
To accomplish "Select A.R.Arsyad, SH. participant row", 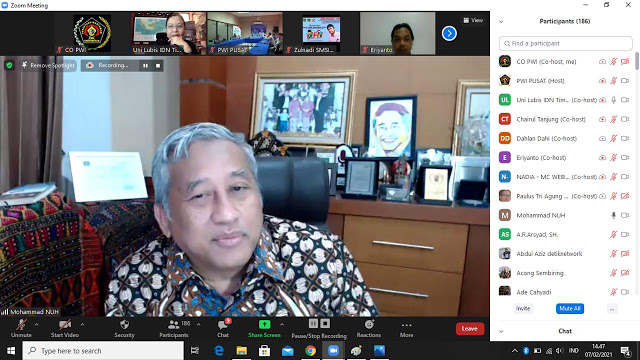I will pyautogui.click(x=565, y=234).
